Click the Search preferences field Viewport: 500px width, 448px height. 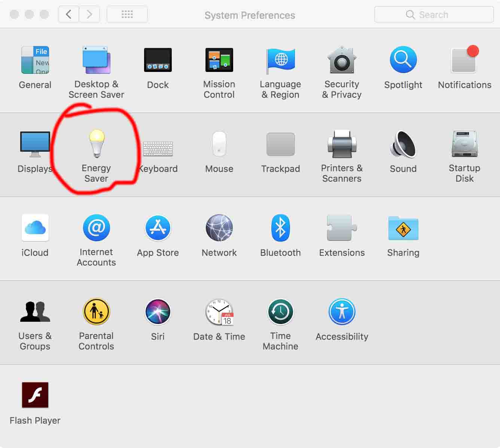[x=434, y=15]
